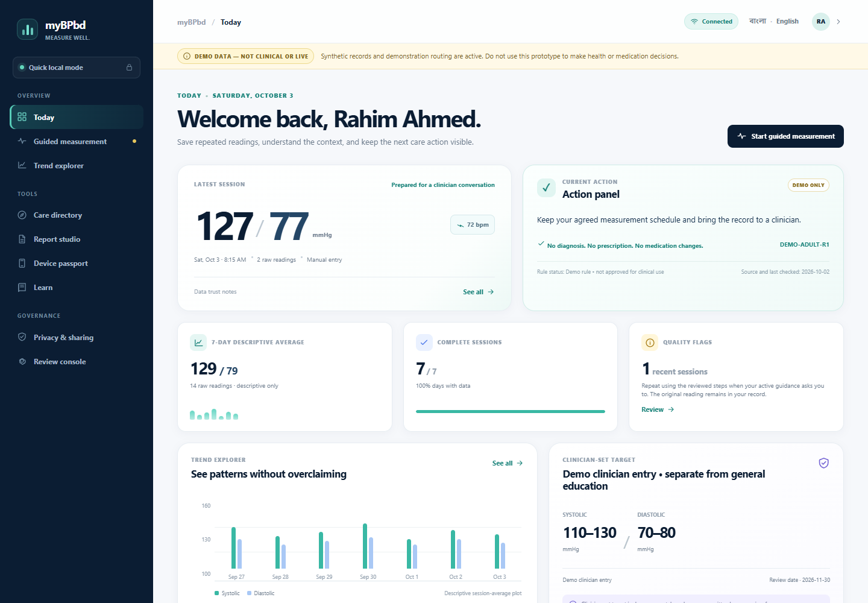Expand the user menu chevron
This screenshot has height=603, width=868.
click(838, 21)
